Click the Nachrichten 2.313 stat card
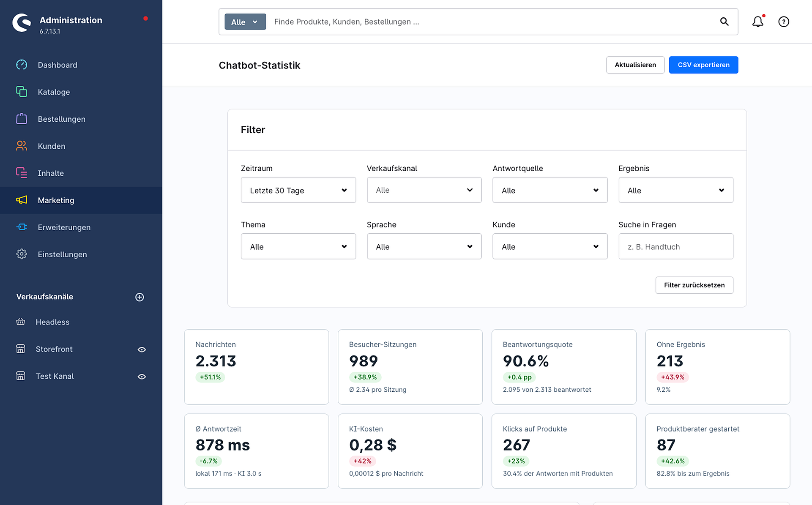The height and width of the screenshot is (505, 812). 257,367
